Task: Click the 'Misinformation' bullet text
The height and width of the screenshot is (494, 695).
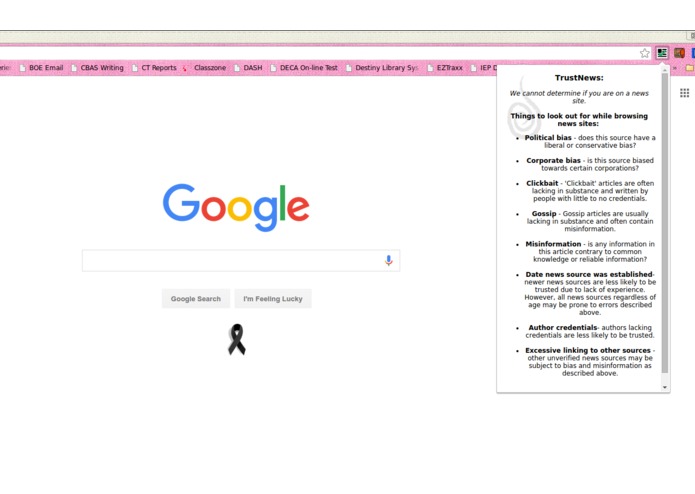Action: coord(590,251)
